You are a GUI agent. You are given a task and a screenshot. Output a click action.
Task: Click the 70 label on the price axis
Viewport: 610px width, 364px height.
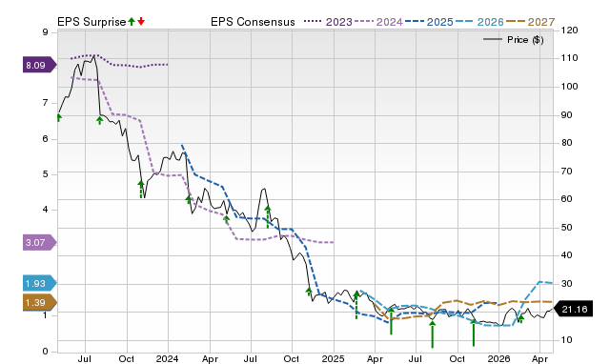point(566,172)
